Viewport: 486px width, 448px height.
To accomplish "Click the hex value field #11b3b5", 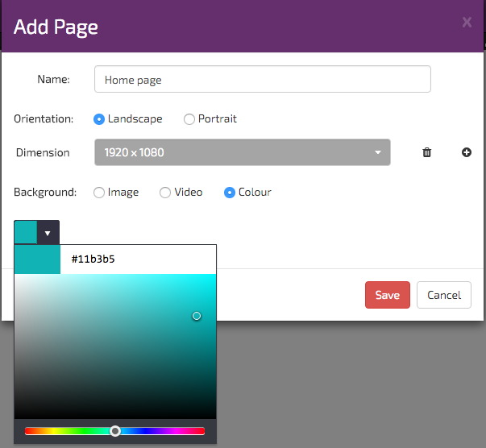I will click(x=137, y=259).
